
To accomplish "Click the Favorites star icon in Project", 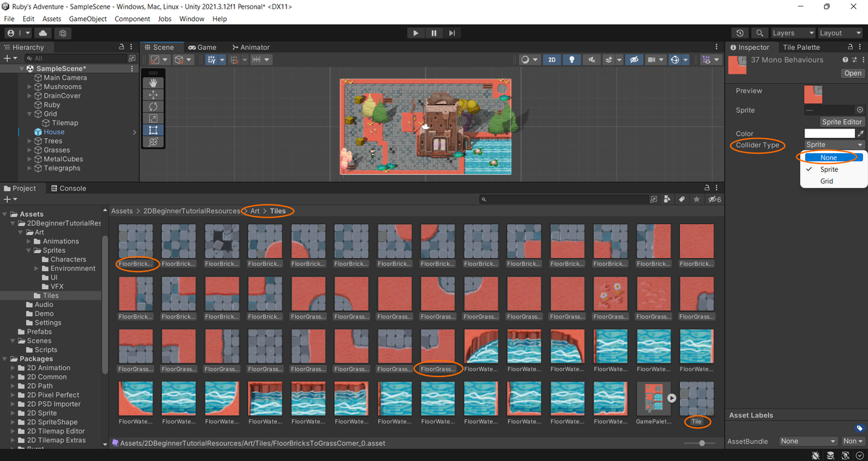I will (696, 199).
